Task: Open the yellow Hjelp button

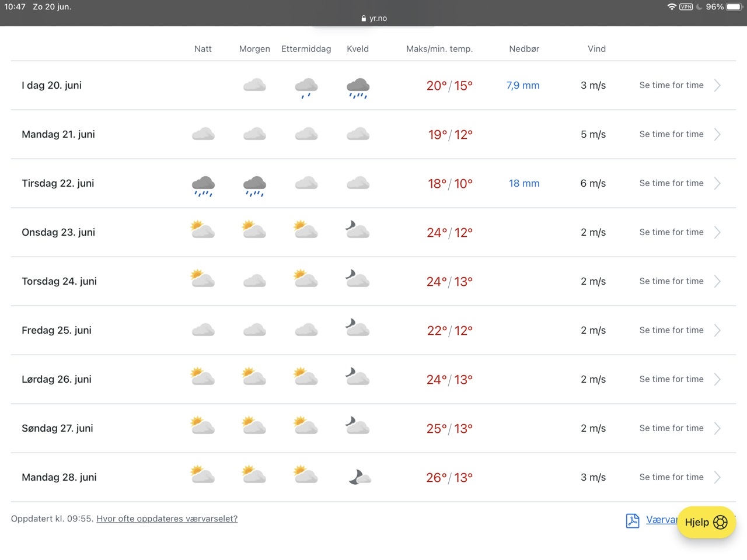Action: (706, 522)
